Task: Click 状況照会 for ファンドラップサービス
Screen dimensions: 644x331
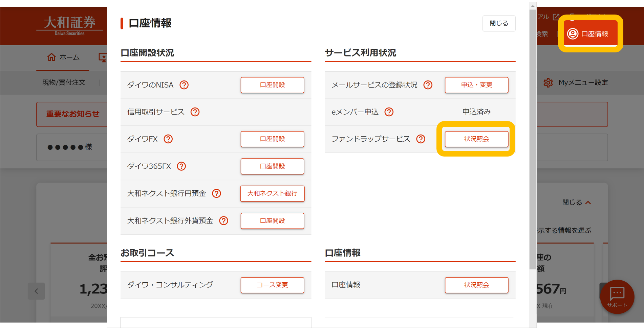Action: [476, 139]
